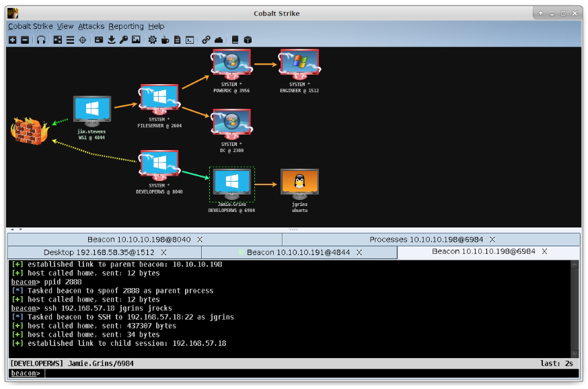Open Screenshots via the picture icon
The width and height of the screenshot is (588, 389).
pyautogui.click(x=136, y=40)
